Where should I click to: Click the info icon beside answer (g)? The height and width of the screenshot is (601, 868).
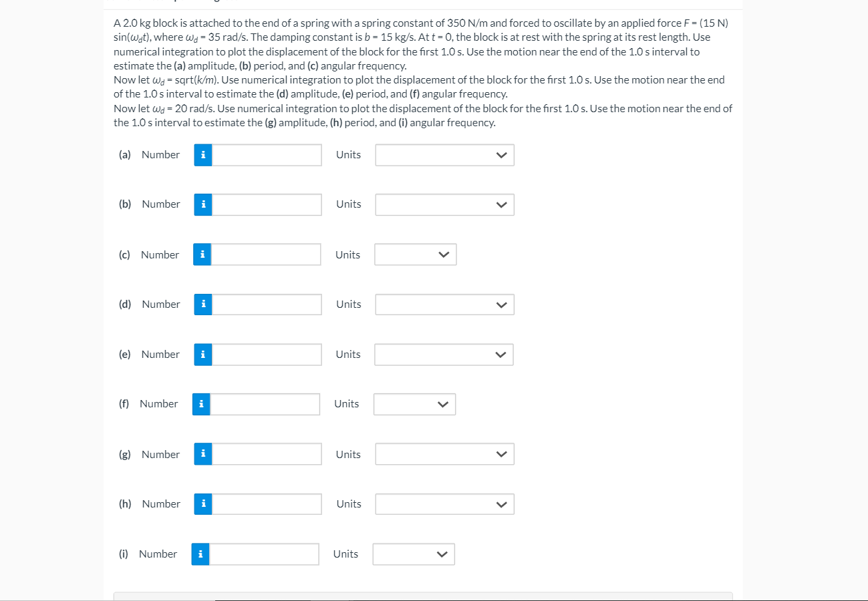(x=202, y=453)
